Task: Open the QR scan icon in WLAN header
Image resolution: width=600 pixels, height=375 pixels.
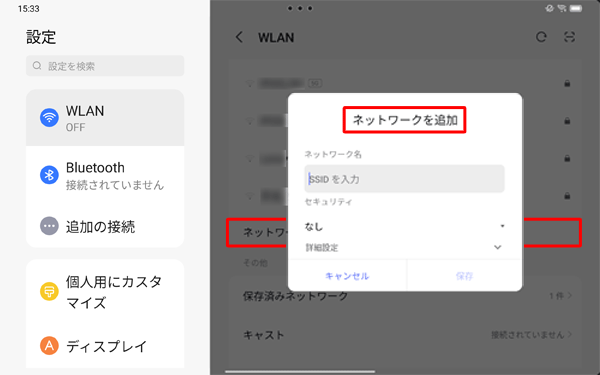Action: [x=570, y=37]
